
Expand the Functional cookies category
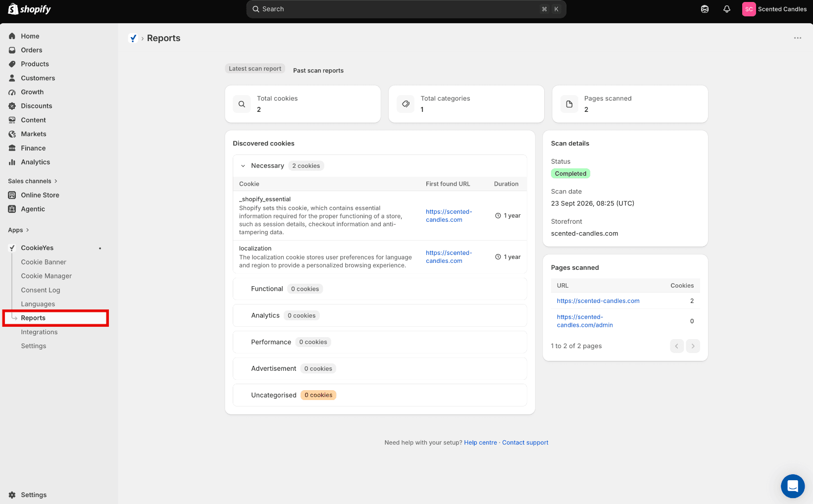point(380,289)
